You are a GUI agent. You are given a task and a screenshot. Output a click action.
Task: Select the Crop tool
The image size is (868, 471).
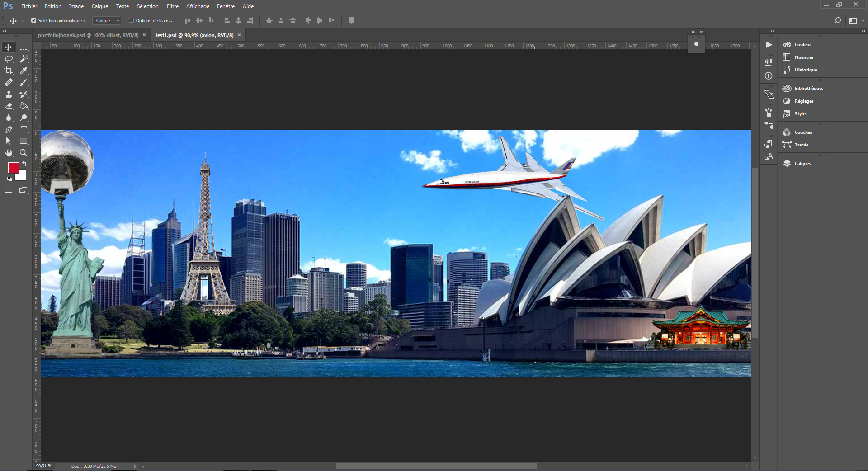[x=9, y=71]
